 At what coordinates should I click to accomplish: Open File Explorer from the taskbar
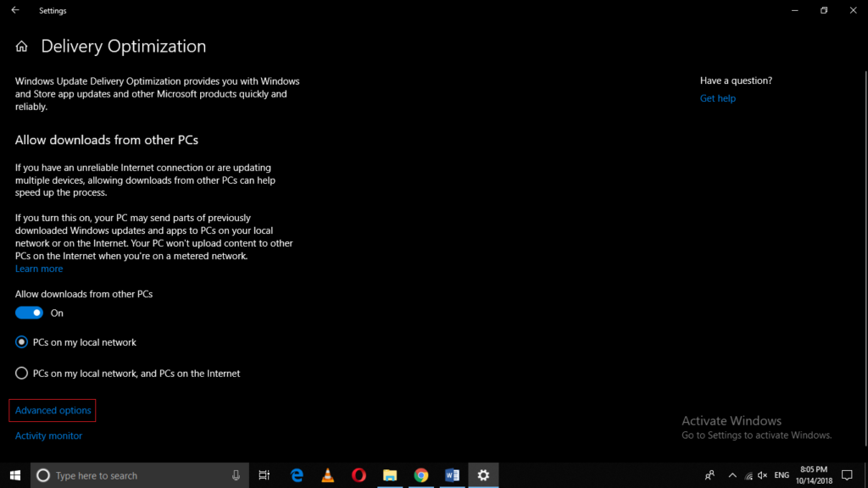pos(390,475)
